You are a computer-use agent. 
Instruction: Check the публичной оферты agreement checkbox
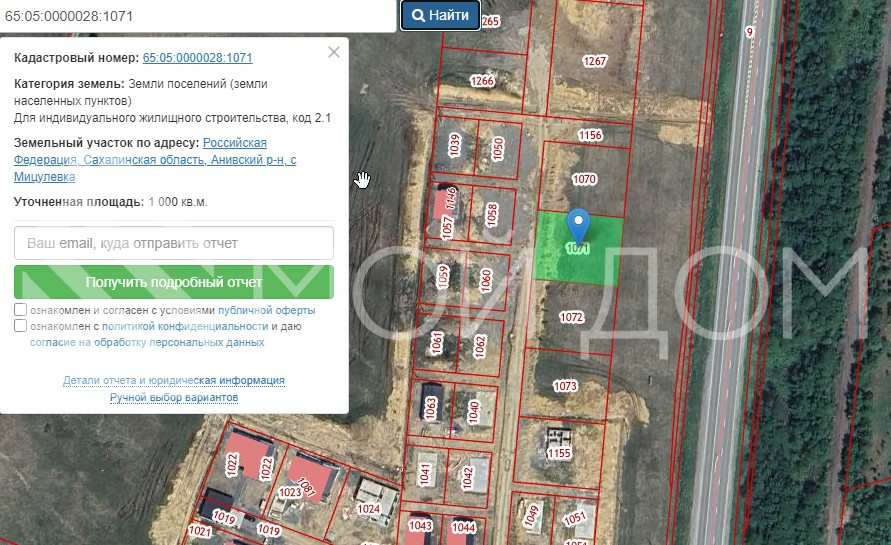tap(20, 310)
